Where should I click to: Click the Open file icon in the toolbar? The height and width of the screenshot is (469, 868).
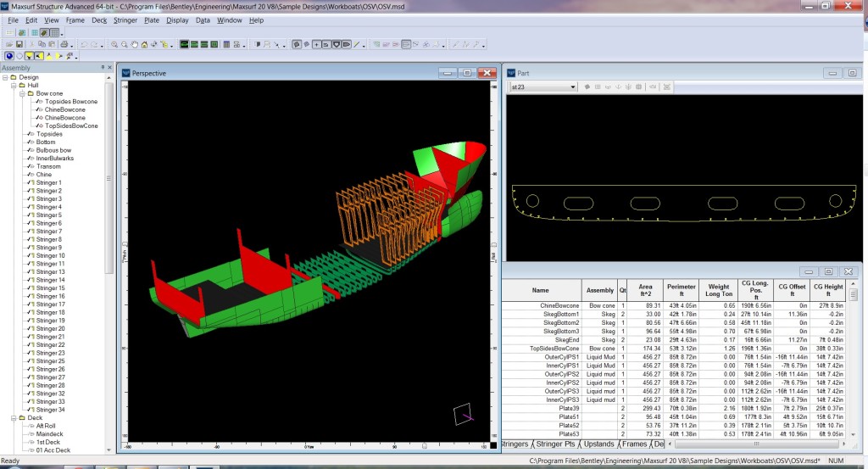9,44
